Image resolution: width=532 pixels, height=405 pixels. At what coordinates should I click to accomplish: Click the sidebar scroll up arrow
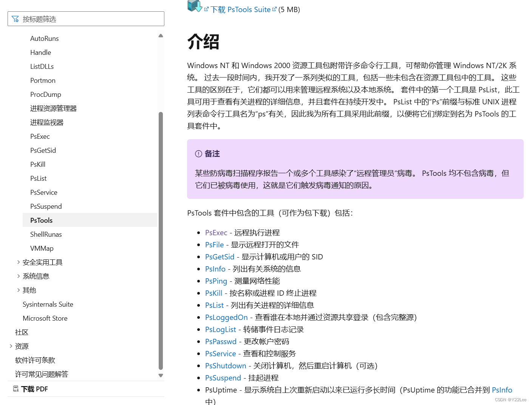click(x=161, y=36)
